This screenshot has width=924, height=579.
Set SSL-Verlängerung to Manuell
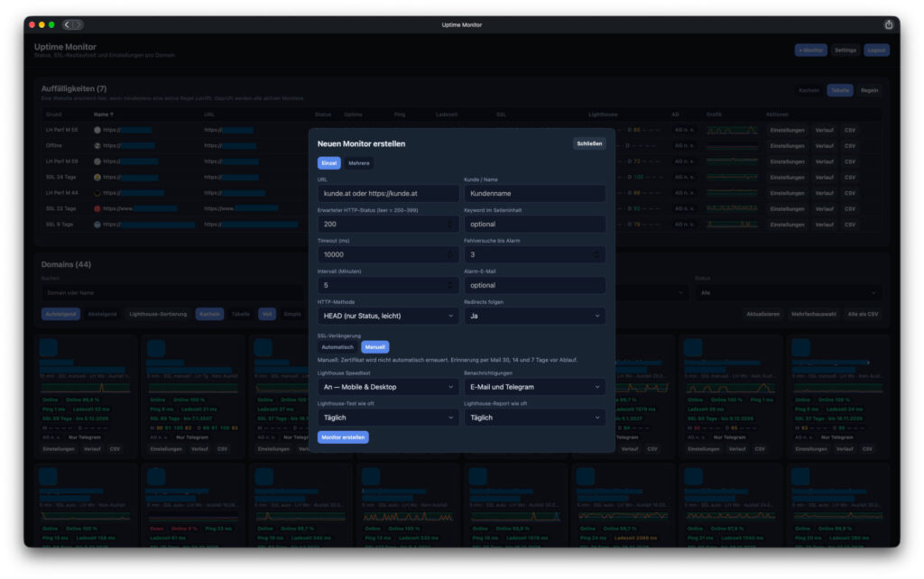(374, 347)
